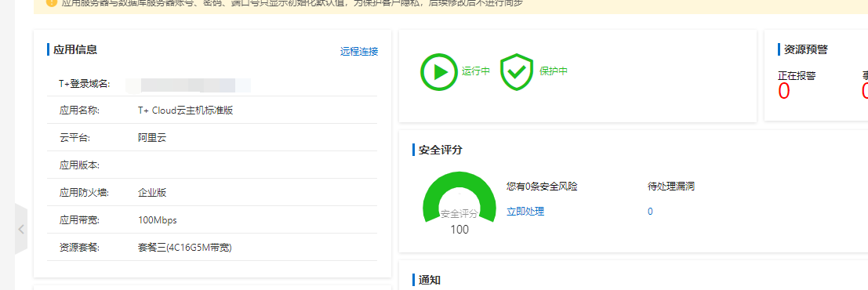Click the blurred T+ login domain value

pyautogui.click(x=187, y=85)
